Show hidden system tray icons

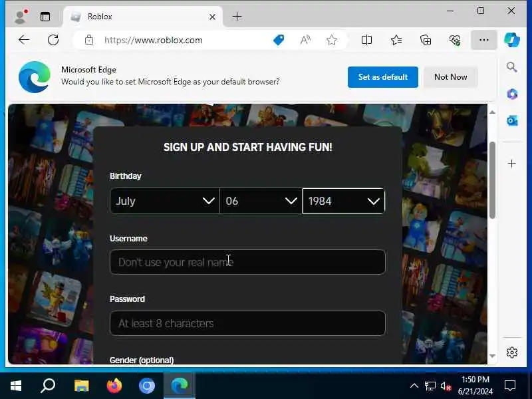point(414,386)
